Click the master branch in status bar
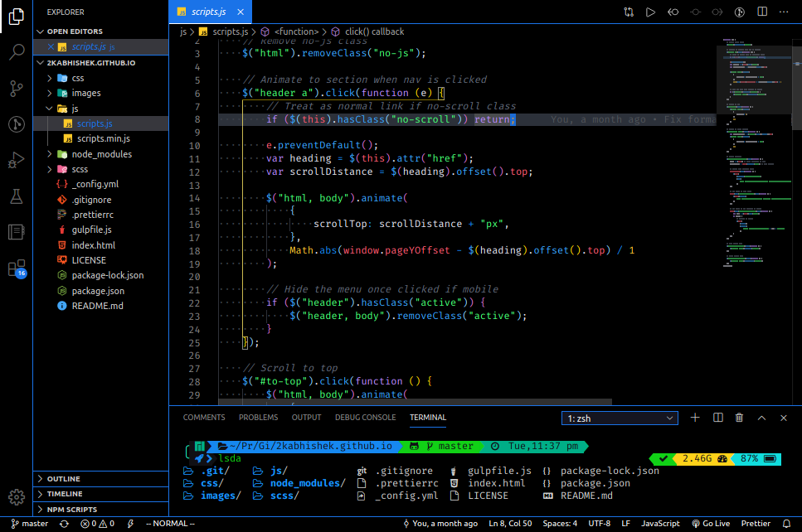This screenshot has height=532, width=802. point(30,524)
